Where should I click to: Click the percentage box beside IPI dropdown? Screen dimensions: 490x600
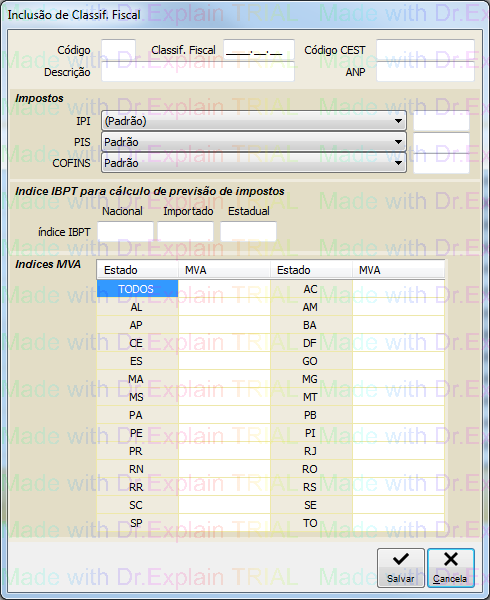coord(441,121)
